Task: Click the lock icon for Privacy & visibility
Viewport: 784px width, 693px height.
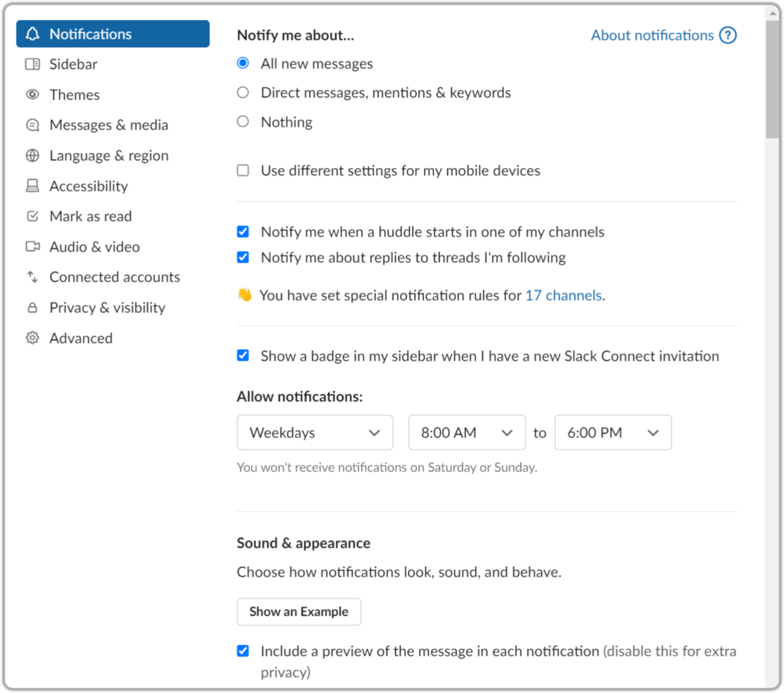Action: point(32,308)
